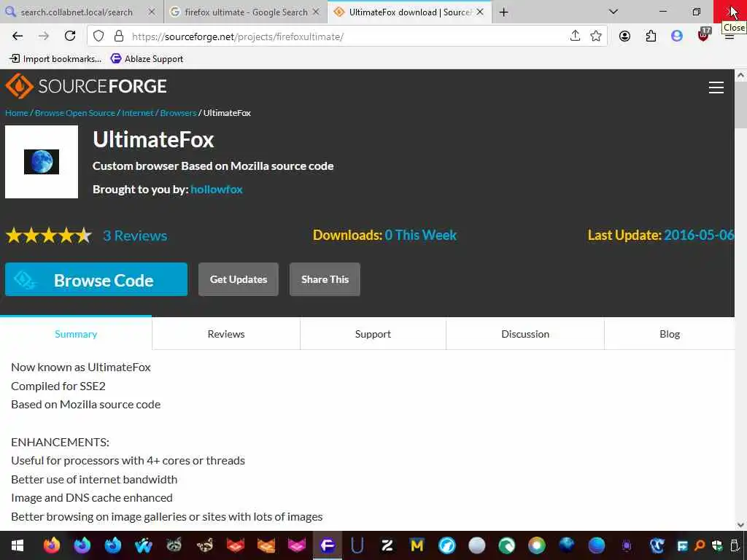Open the Support tab
This screenshot has width=747, height=560.
[373, 334]
